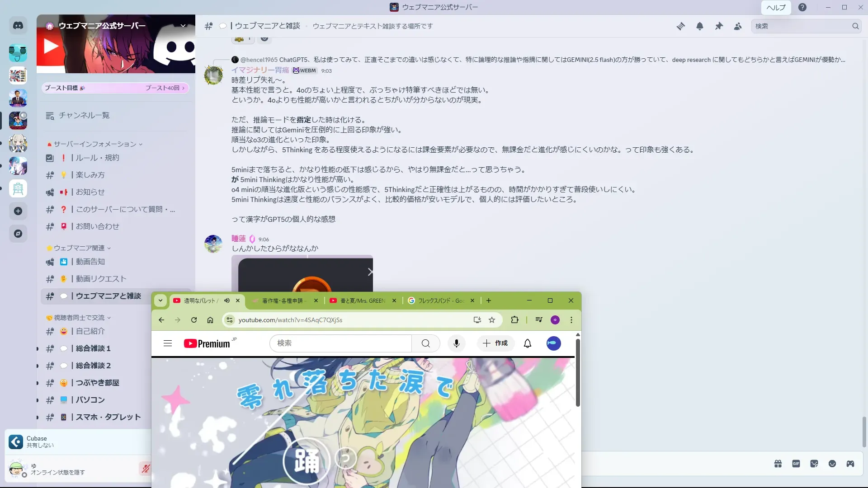Image resolution: width=868 pixels, height=488 pixels.
Task: Open pinned messages pin icon
Action: coord(719,26)
